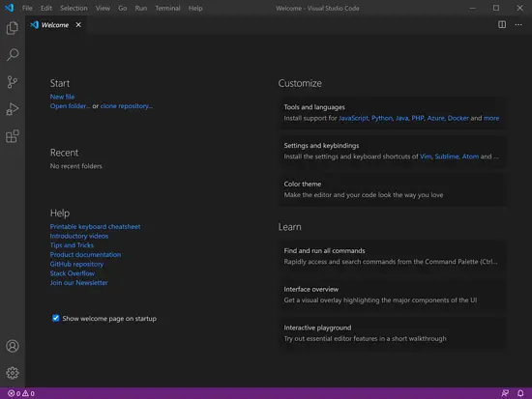Maximize the Visual Studio Code window
The image size is (532, 399).
(x=496, y=8)
